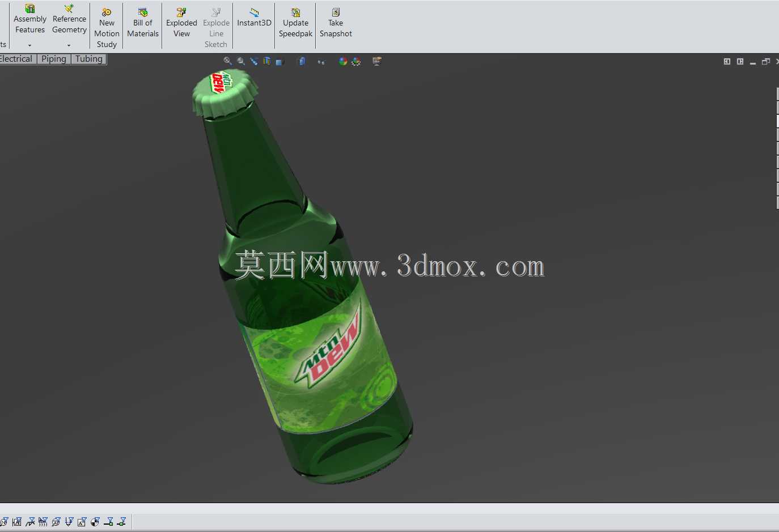Switch to the Tubing tab
The image size is (779, 532).
[89, 59]
